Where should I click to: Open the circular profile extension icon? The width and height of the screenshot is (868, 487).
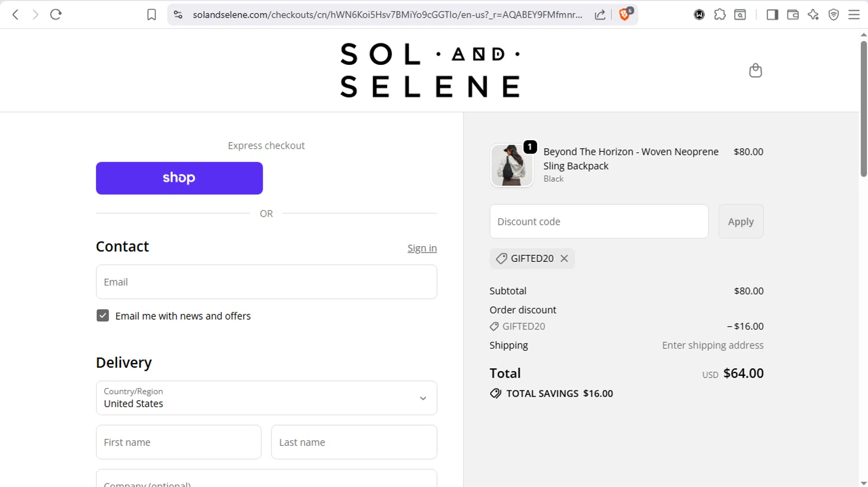click(699, 14)
